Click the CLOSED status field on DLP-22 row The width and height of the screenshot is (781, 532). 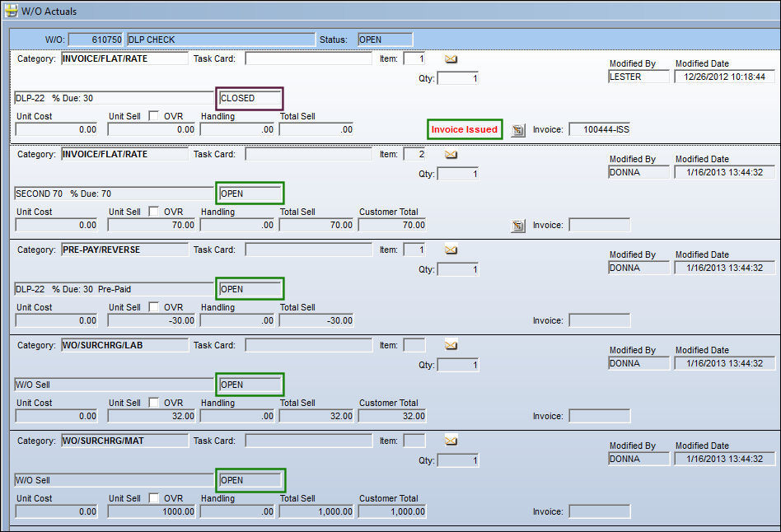250,99
